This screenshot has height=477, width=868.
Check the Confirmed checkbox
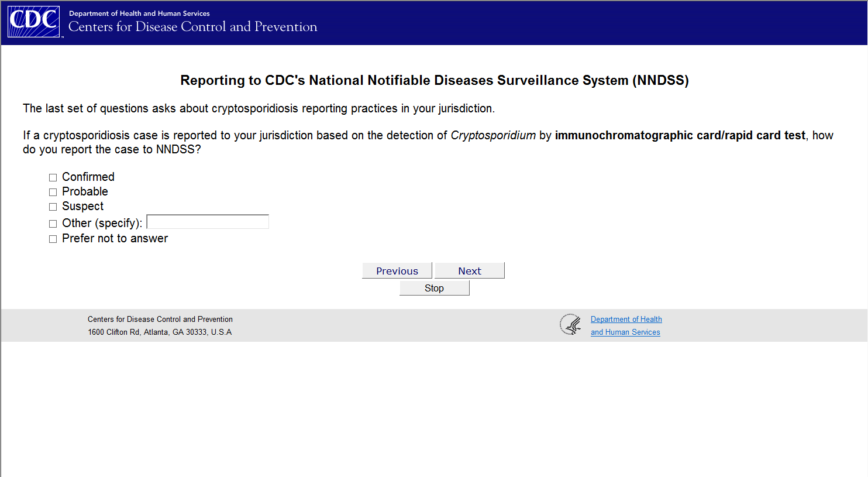coord(53,177)
